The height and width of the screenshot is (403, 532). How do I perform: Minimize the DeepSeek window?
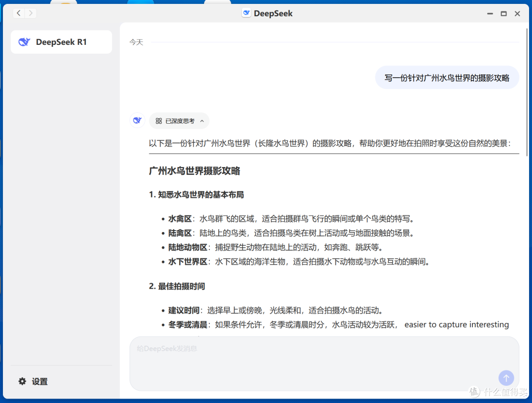pyautogui.click(x=490, y=14)
